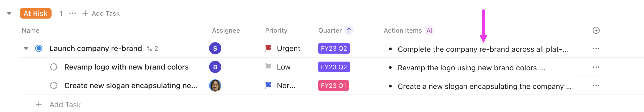
Task: Open more options for the Create new slogan row
Action: point(596,86)
